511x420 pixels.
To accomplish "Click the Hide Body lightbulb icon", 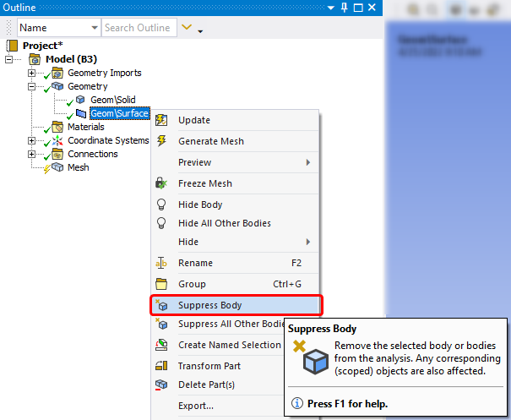I will click(161, 205).
